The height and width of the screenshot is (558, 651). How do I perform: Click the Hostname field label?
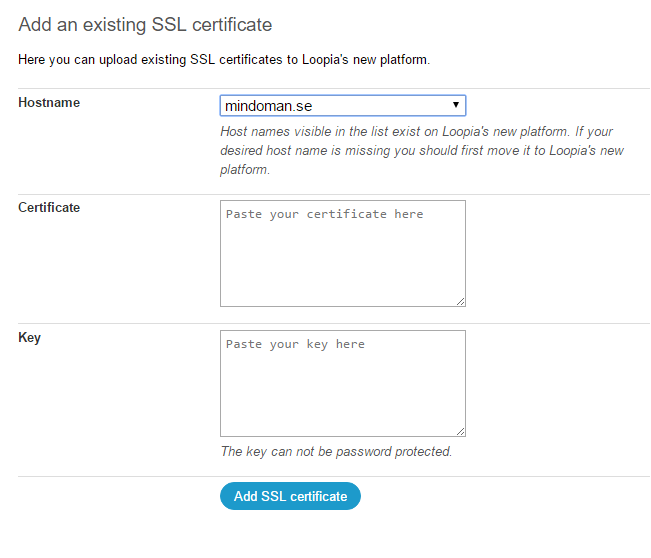[x=49, y=103]
